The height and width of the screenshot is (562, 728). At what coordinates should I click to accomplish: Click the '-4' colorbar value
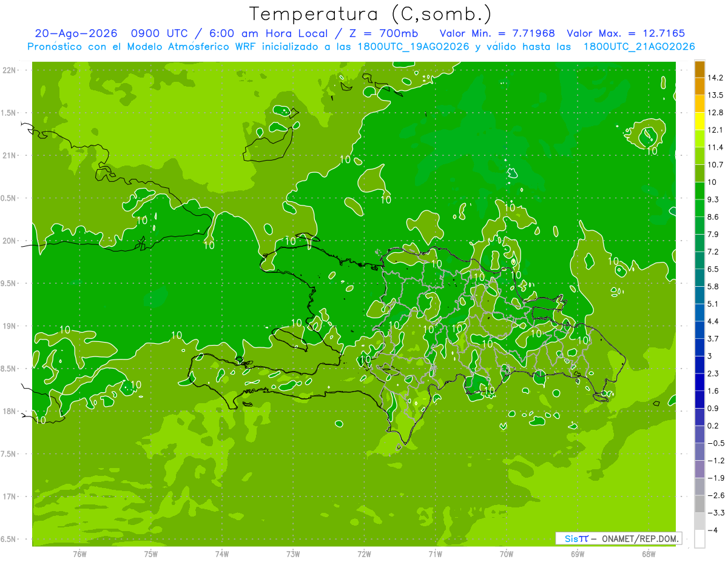(x=712, y=530)
